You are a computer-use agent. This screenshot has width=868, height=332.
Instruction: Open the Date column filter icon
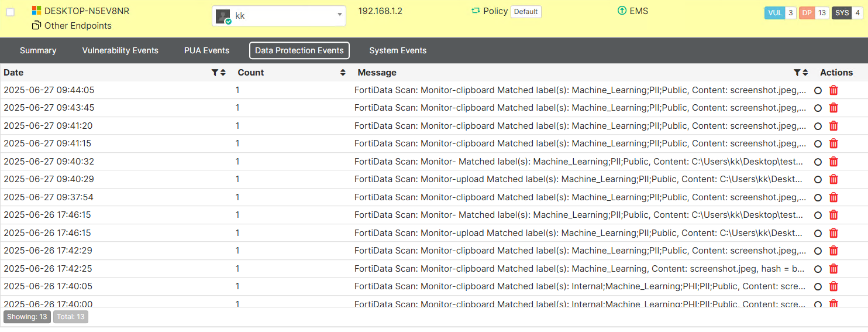(215, 73)
